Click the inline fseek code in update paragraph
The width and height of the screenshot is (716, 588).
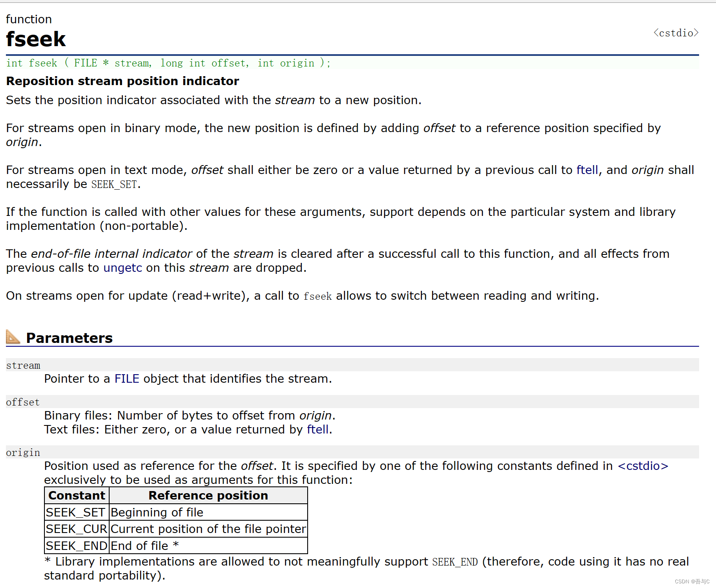click(x=317, y=296)
